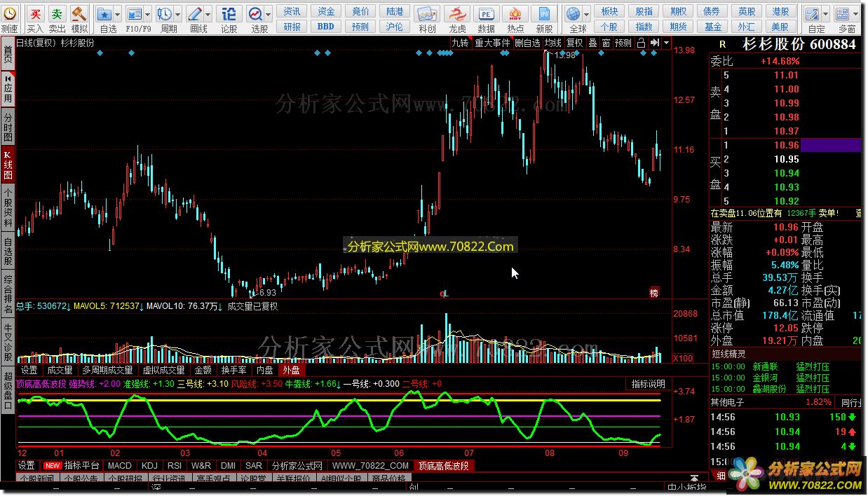Open the 自选 favorites folder icon
Image resolution: width=868 pixels, height=496 pixels.
click(104, 13)
